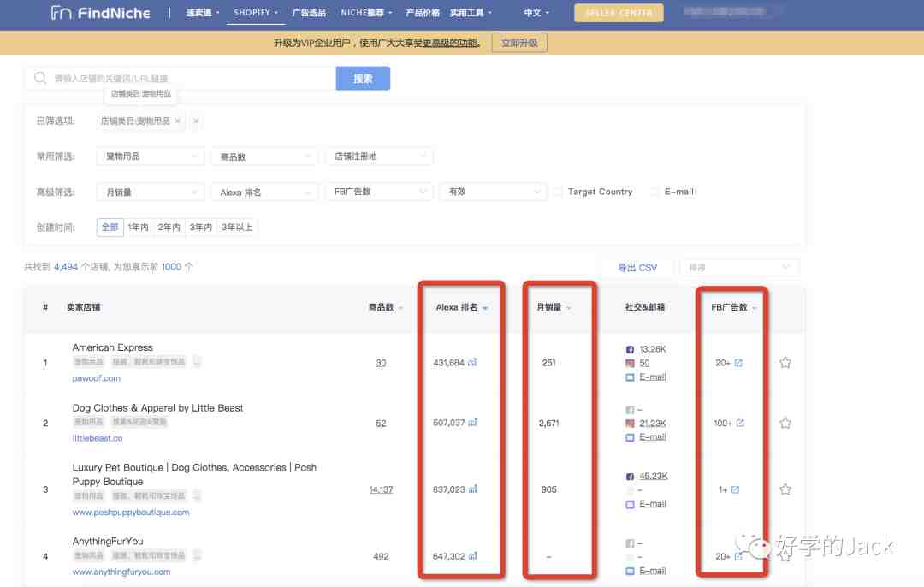
Task: Export results with 导出 CSV
Action: coord(637,267)
